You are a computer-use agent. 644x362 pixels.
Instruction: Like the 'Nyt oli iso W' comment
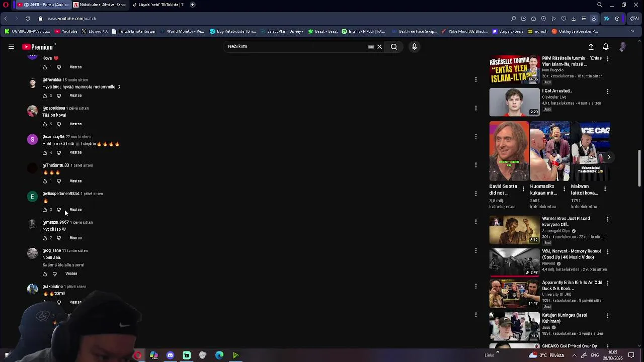click(45, 238)
